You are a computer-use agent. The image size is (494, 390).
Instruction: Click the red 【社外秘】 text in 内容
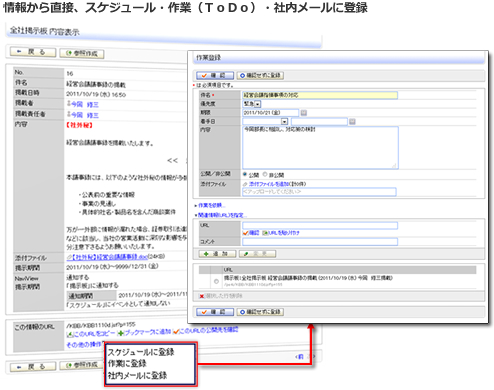(79, 125)
